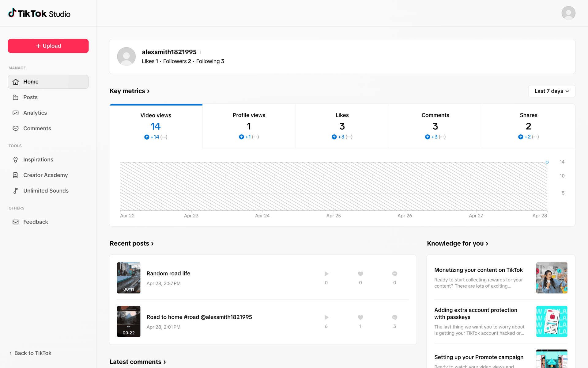The width and height of the screenshot is (588, 368).
Task: Click the Monetizing article thumbnail image
Action: click(552, 278)
